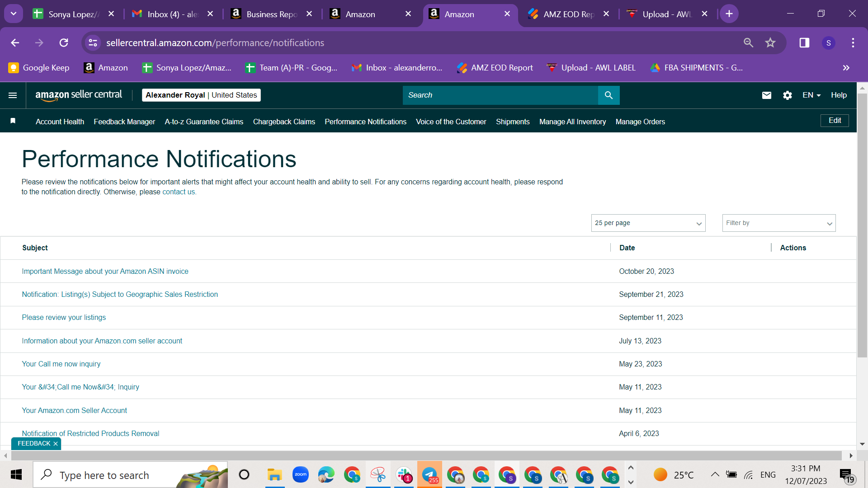Viewport: 868px width, 488px height.
Task: Expand the Filter by dropdown
Action: click(778, 223)
